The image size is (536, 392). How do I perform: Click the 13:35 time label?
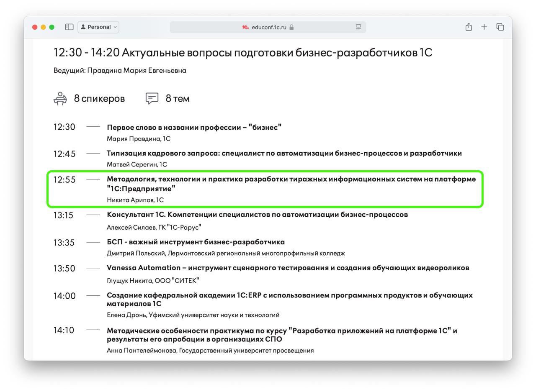click(x=64, y=243)
